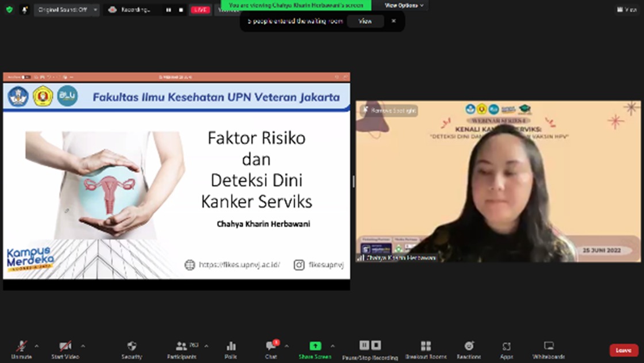Screen dimensions: 644x363
Task: Click View in the waiting room notification
Action: pyautogui.click(x=365, y=21)
